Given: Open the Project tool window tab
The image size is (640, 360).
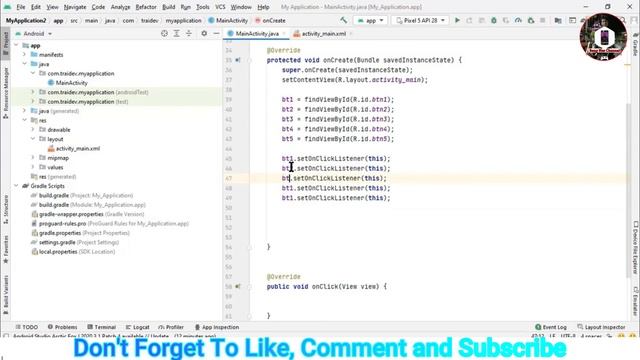Looking at the screenshot, I should [x=6, y=43].
